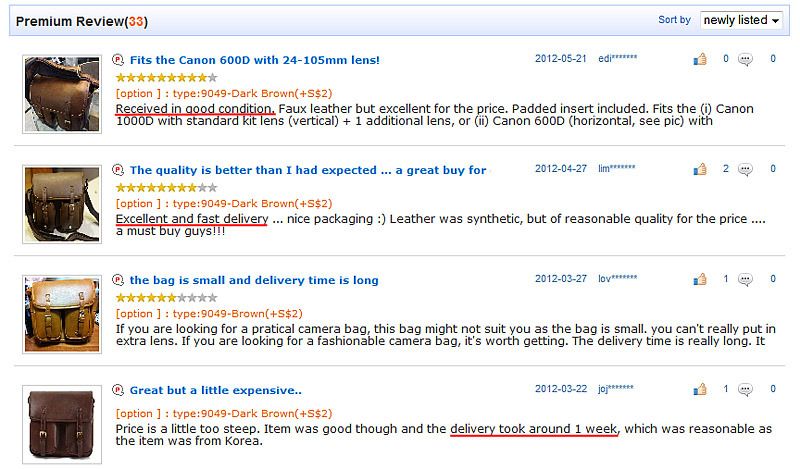
Task: Open review titled "Fits the Canon 600D with 24-105mm lens!"
Action: [254, 60]
